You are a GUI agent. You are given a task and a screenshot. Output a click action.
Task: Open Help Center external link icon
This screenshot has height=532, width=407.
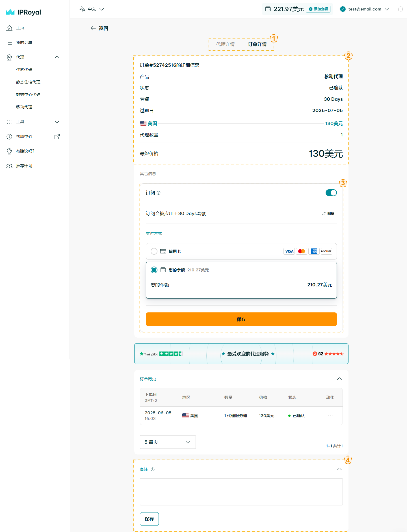[x=57, y=137]
